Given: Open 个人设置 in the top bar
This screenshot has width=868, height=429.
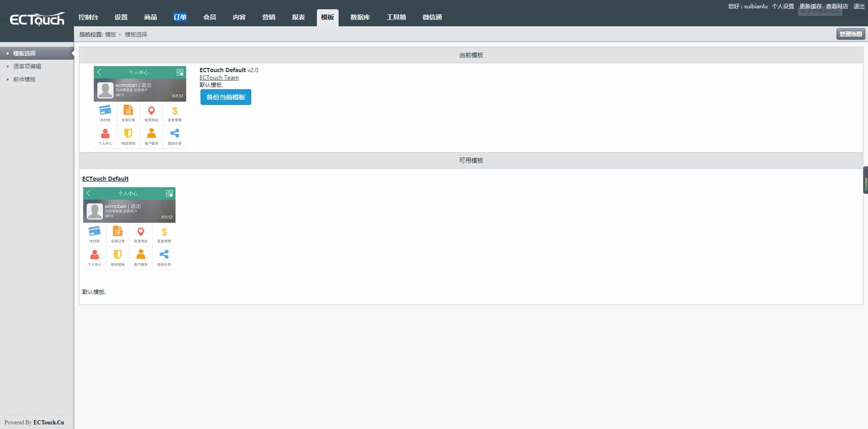Looking at the screenshot, I should [783, 6].
